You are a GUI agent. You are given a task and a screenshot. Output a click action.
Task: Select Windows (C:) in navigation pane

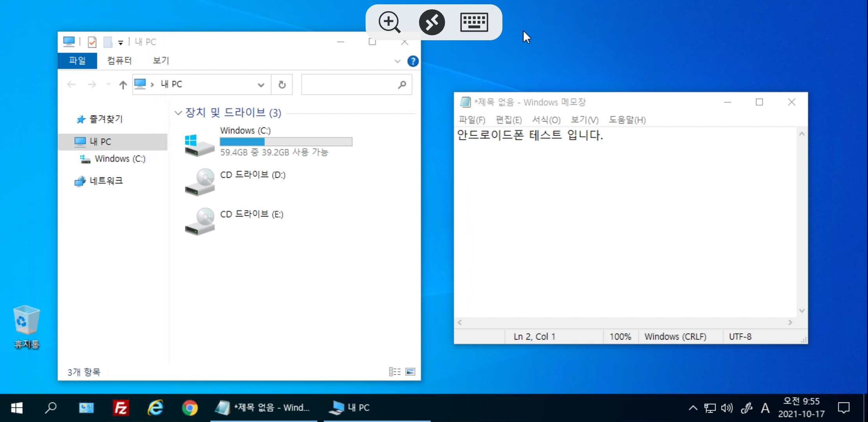(x=120, y=159)
